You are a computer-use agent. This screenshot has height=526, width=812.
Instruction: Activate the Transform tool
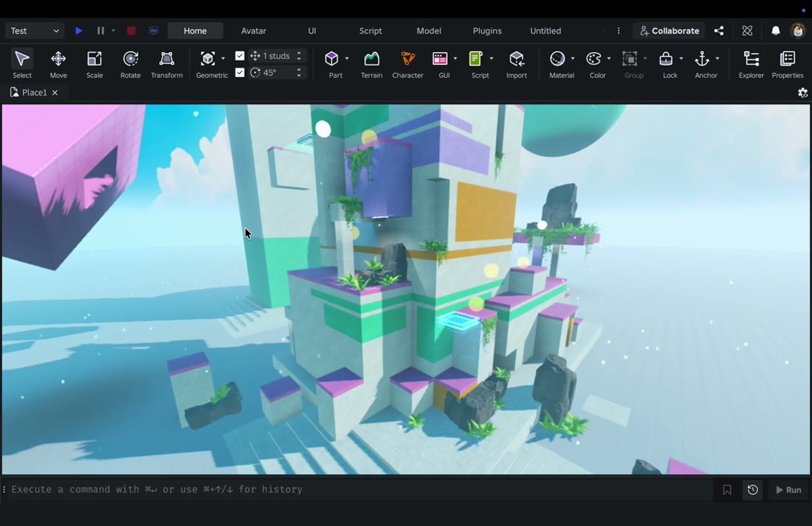pyautogui.click(x=167, y=64)
